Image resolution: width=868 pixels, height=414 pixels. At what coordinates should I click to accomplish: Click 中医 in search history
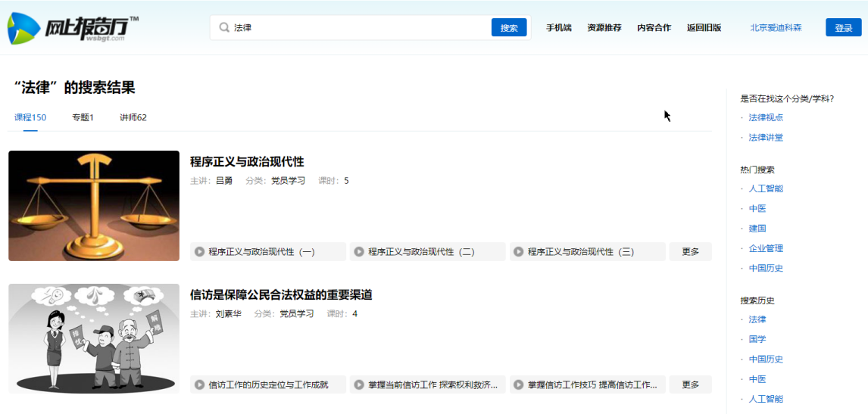point(757,378)
